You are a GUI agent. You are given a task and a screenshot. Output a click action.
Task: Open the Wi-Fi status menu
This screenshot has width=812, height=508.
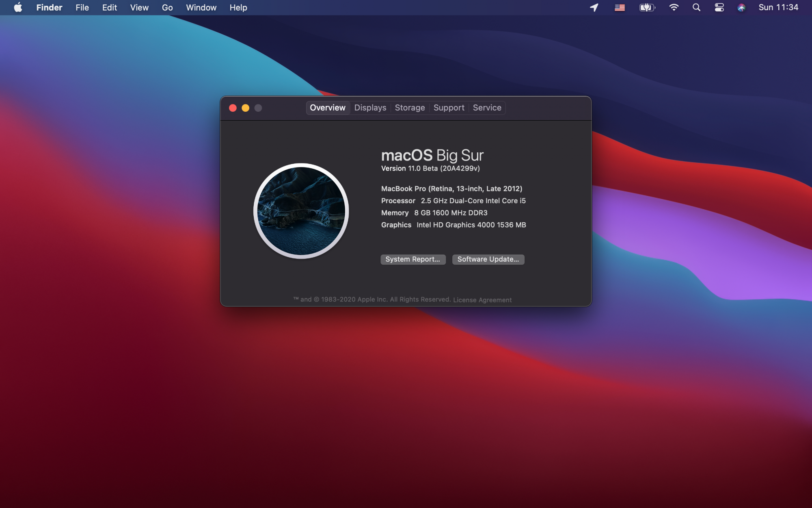674,7
